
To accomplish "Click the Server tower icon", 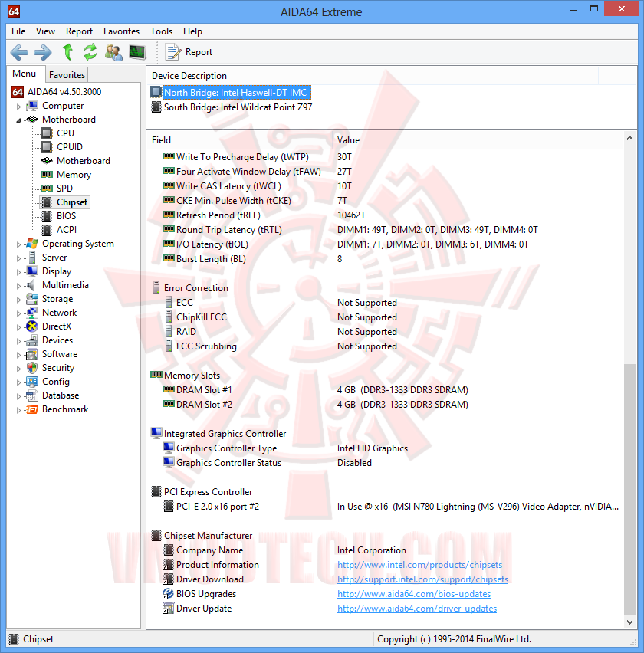I will pos(32,258).
